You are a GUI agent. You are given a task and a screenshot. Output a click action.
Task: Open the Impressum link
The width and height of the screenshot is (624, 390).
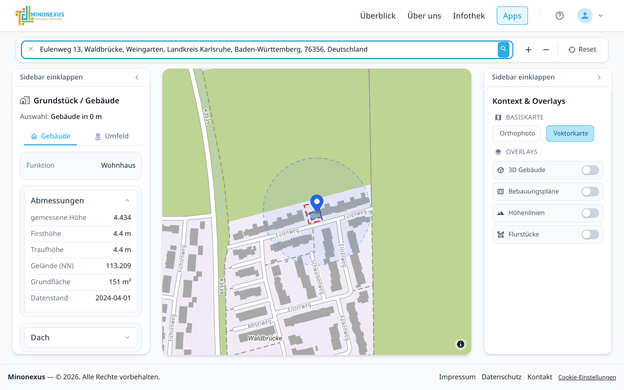point(457,377)
